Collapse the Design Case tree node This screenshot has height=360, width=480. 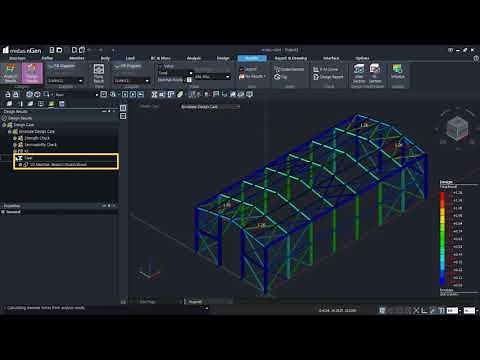(4, 125)
